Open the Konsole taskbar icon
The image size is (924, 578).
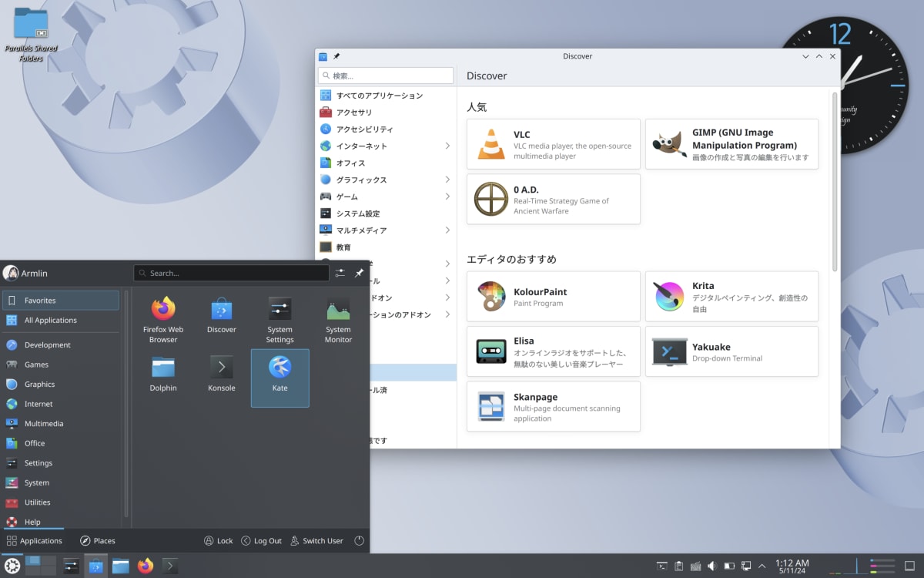(170, 566)
